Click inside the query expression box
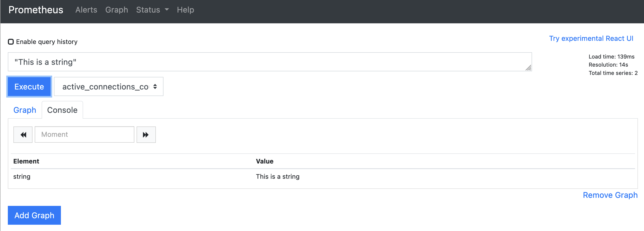644x231 pixels. tap(270, 62)
